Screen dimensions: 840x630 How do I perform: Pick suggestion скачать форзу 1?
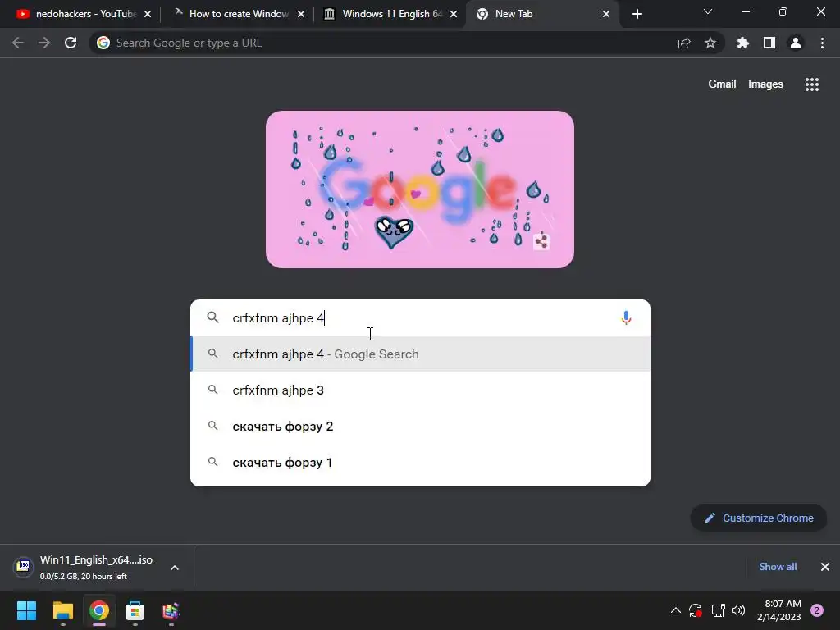(x=420, y=463)
